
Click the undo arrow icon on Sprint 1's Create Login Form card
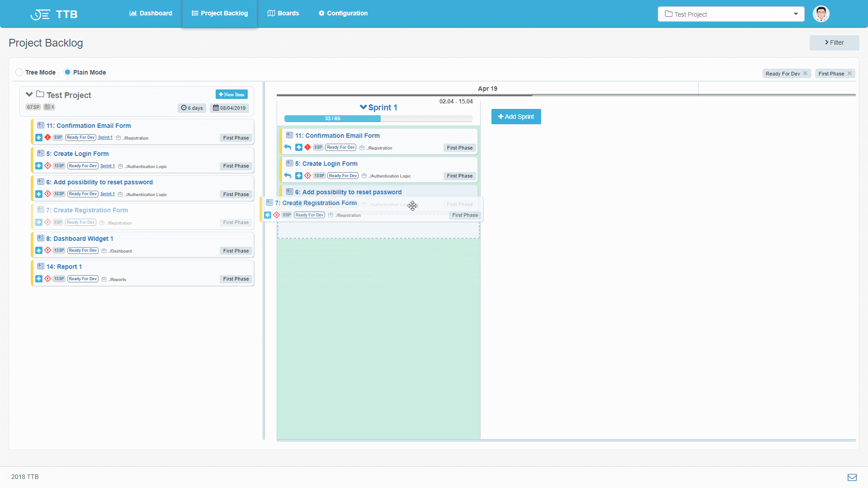coord(288,176)
